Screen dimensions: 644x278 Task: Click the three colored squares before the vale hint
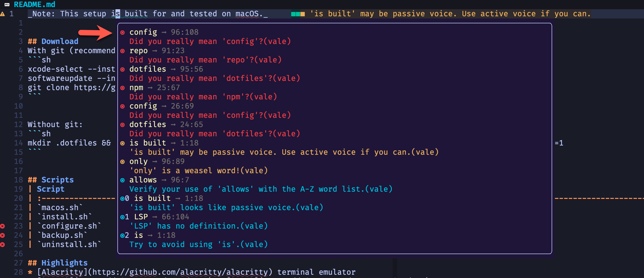[298, 14]
